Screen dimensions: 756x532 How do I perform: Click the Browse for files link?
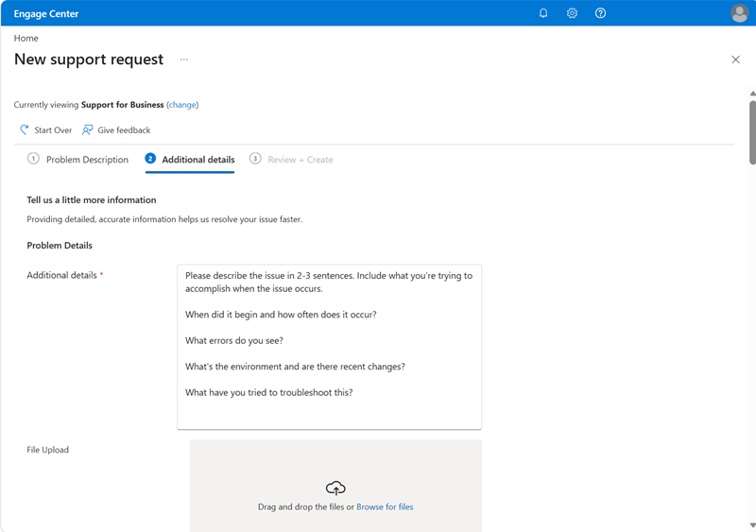[x=385, y=506]
